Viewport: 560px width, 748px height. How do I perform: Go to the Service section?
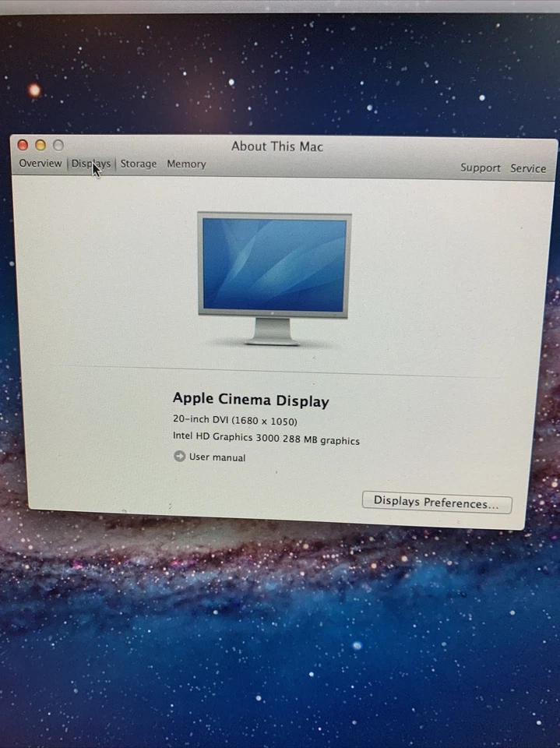tap(528, 168)
